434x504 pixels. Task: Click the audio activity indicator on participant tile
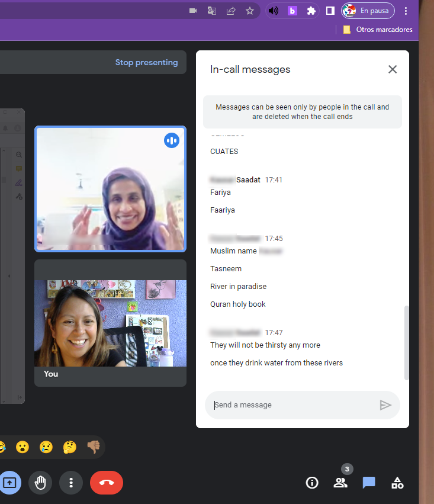(172, 140)
